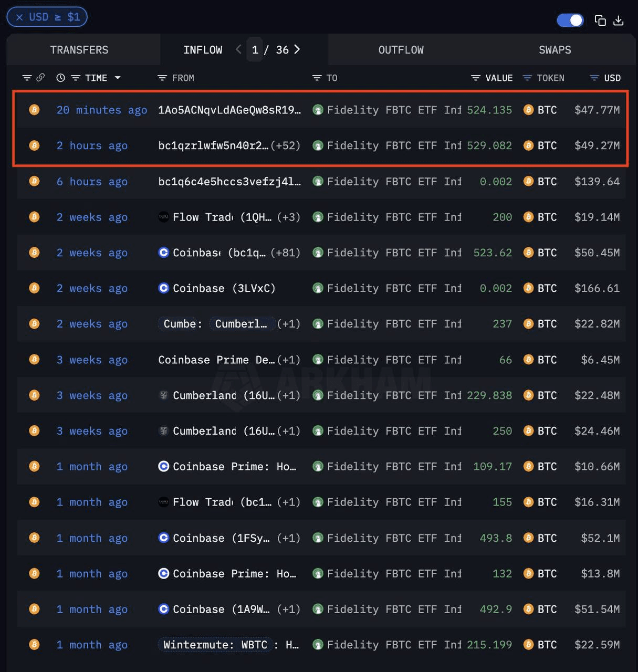
Task: Open the 20 minutes ago transaction link
Action: 102,110
